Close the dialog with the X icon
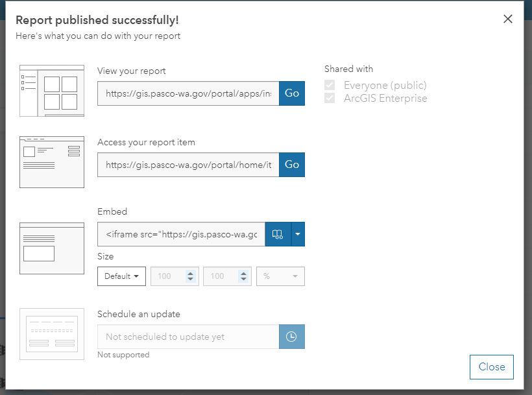532x395 pixels. (x=508, y=19)
